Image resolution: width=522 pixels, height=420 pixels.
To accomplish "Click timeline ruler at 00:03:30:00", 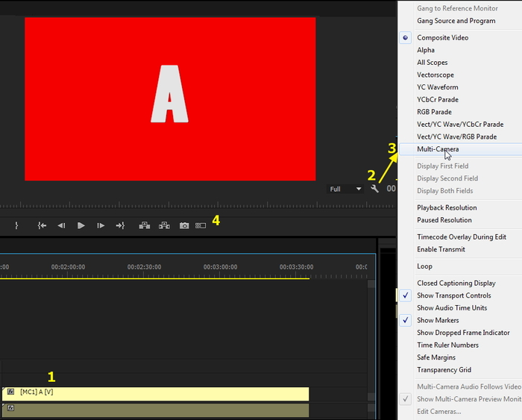I will (x=296, y=267).
